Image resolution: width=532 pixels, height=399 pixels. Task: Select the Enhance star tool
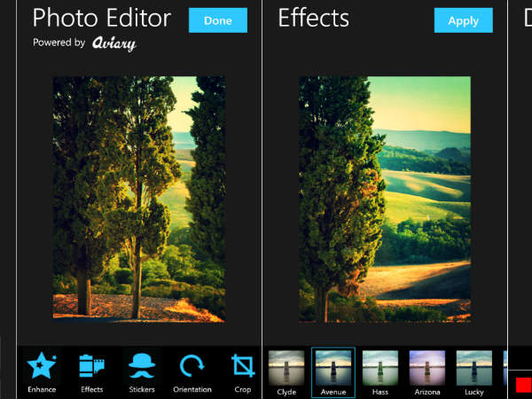pos(42,372)
